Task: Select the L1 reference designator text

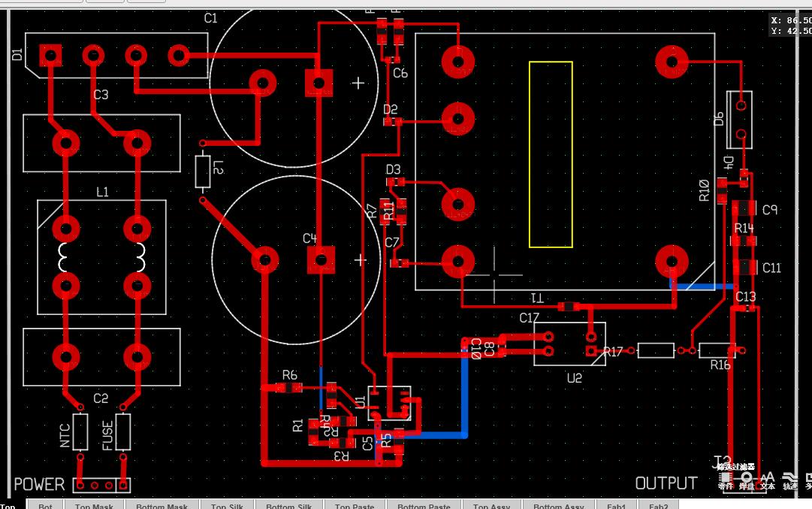Action: pos(103,192)
